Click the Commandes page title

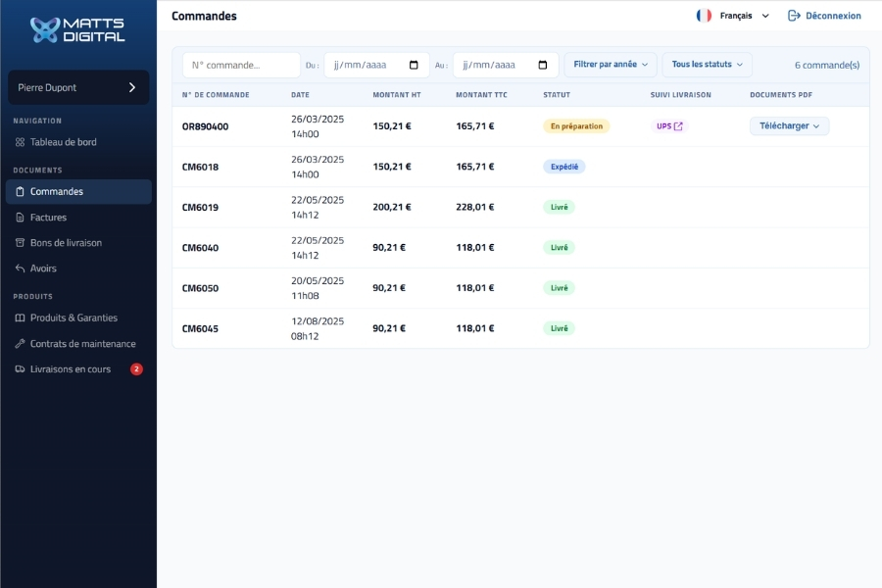204,17
